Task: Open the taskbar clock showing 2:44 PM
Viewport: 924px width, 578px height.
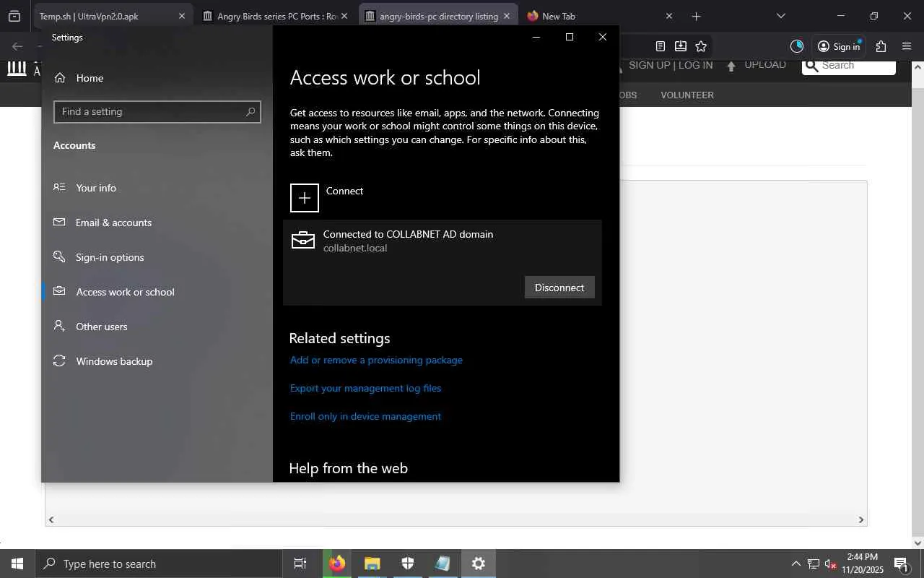Action: (x=863, y=564)
